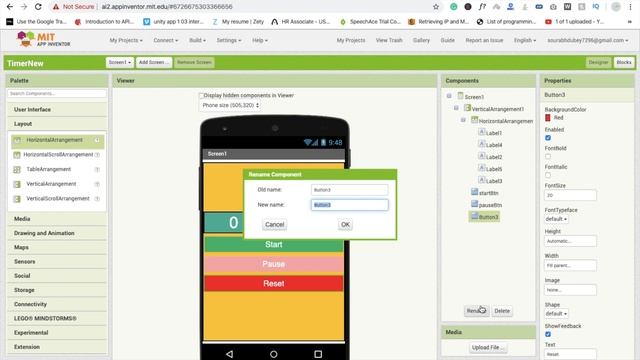This screenshot has height=360, width=640.
Task: Open help for TableArrangement
Action: tap(97, 169)
